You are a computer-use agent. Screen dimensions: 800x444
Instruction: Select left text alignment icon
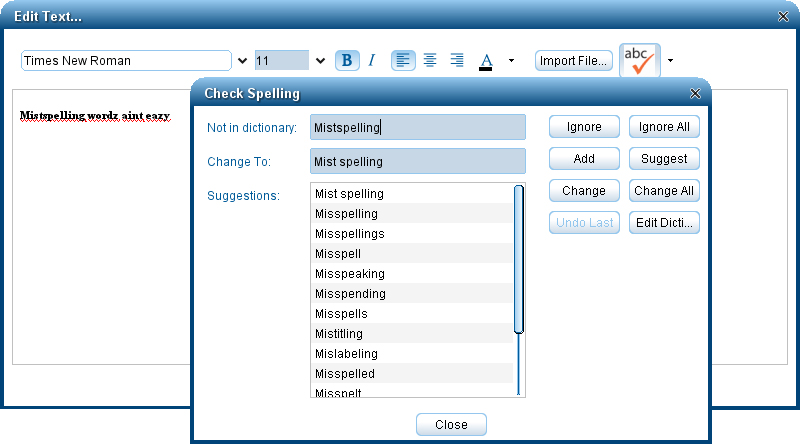(403, 61)
